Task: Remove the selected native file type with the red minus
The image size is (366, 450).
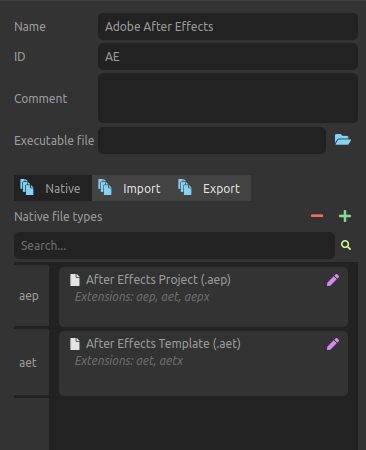Action: tap(317, 216)
